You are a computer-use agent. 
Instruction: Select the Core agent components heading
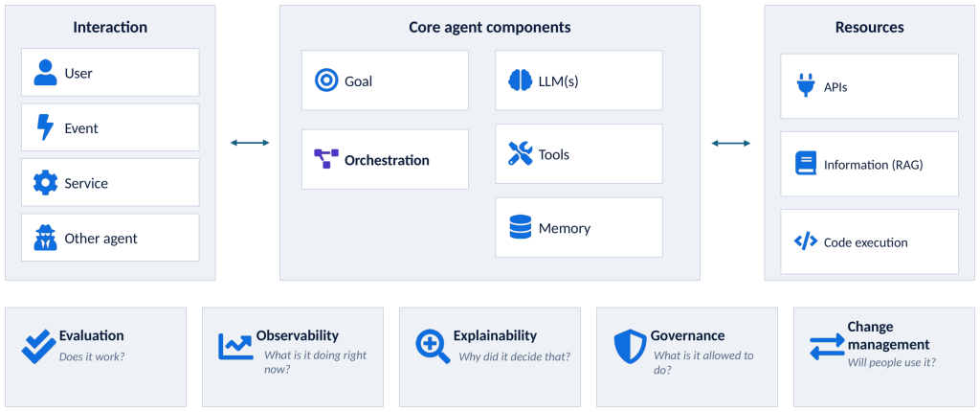pos(489,28)
